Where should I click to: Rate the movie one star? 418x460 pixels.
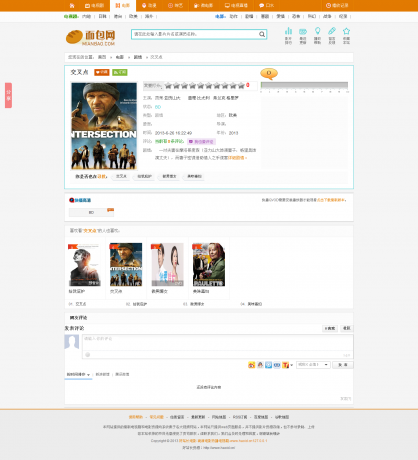point(168,86)
